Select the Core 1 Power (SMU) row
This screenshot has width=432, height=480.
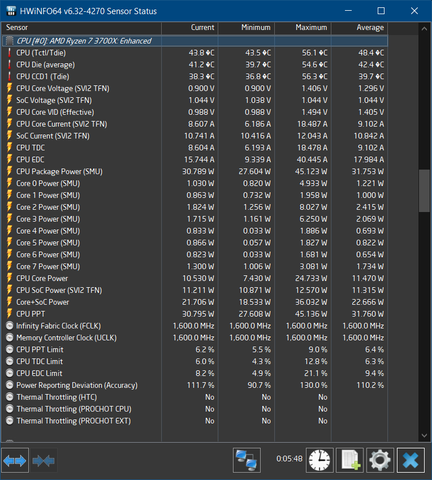click(195, 195)
